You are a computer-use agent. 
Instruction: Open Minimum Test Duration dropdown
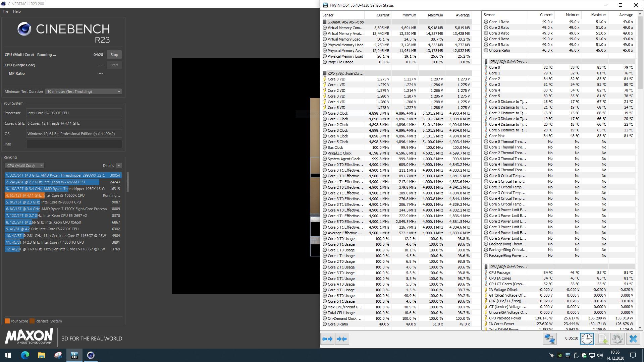pos(83,92)
